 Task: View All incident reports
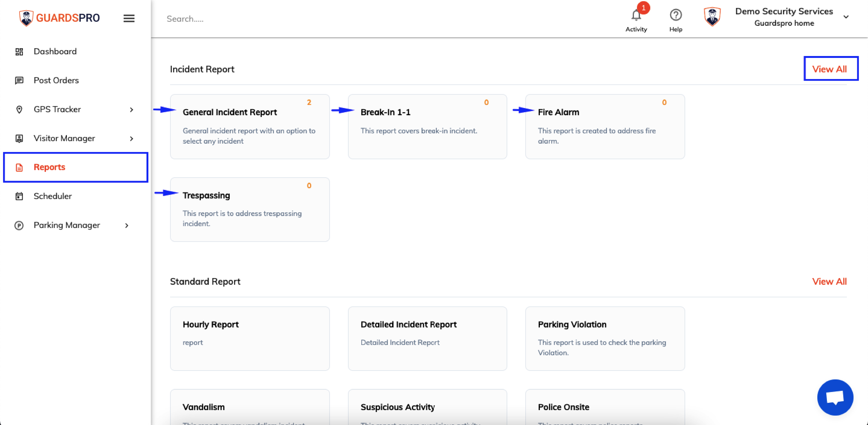[x=829, y=69]
